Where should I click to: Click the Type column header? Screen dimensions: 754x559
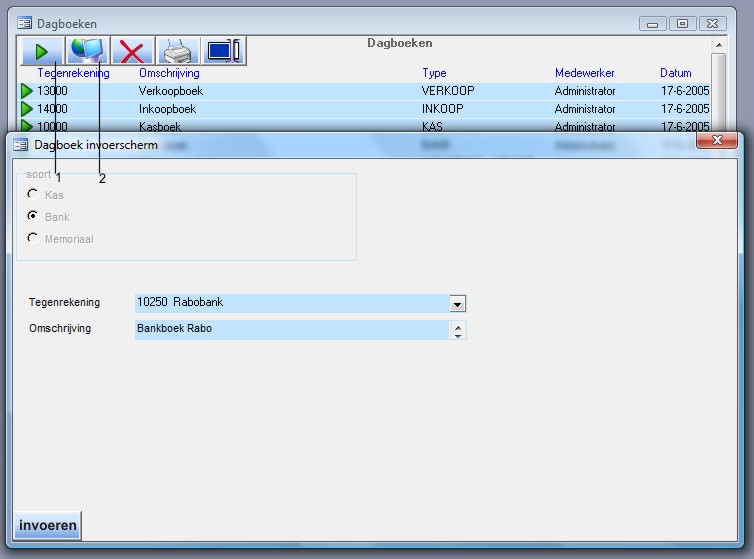(434, 73)
